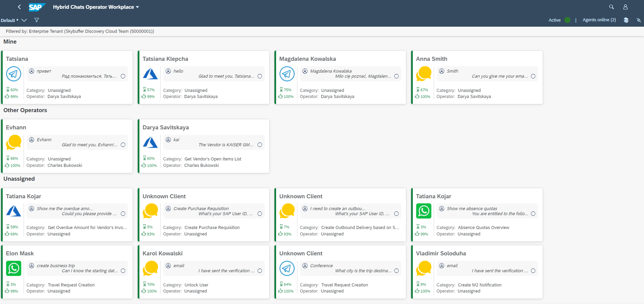Click 'Get Vendor's Open Items List' category text

coord(213,159)
